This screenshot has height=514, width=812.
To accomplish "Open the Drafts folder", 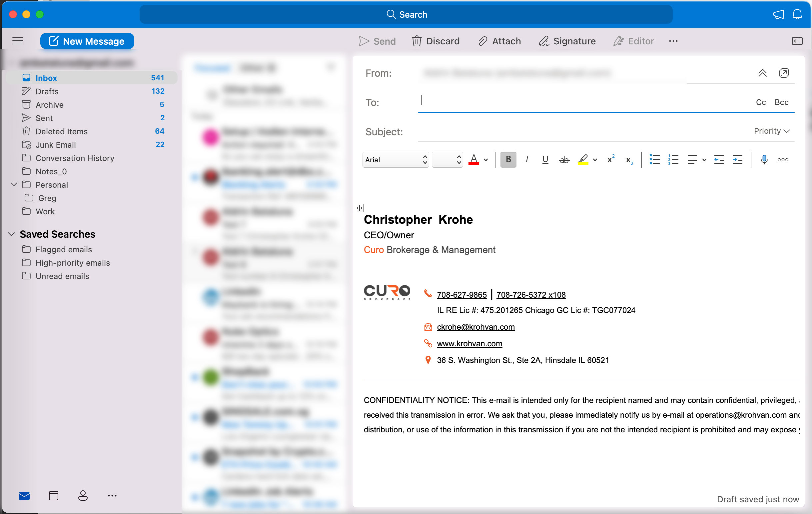I will (47, 91).
